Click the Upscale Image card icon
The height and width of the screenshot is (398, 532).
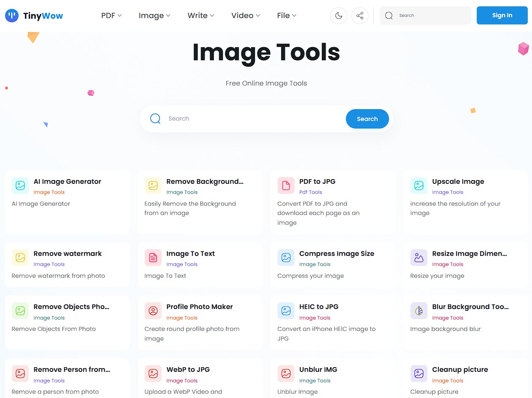pyautogui.click(x=419, y=186)
